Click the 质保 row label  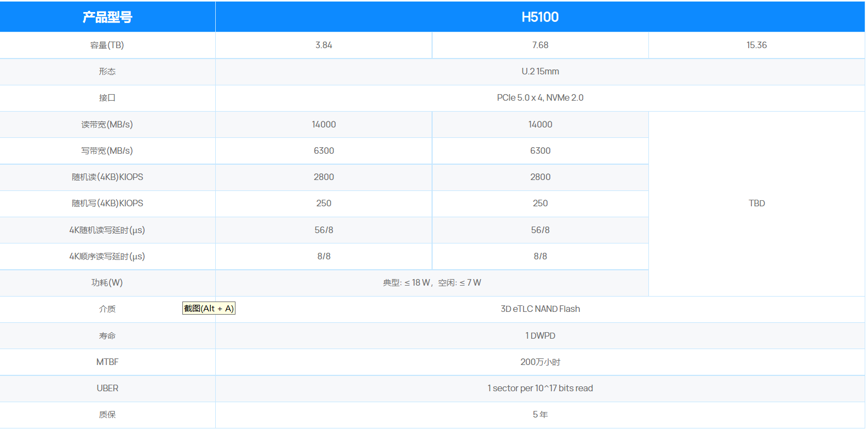point(107,415)
